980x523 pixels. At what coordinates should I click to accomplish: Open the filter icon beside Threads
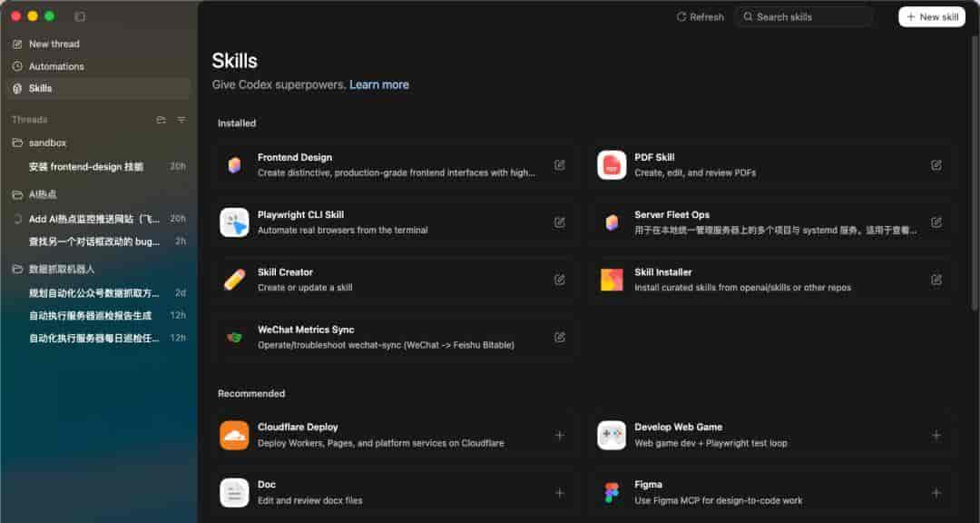point(181,120)
